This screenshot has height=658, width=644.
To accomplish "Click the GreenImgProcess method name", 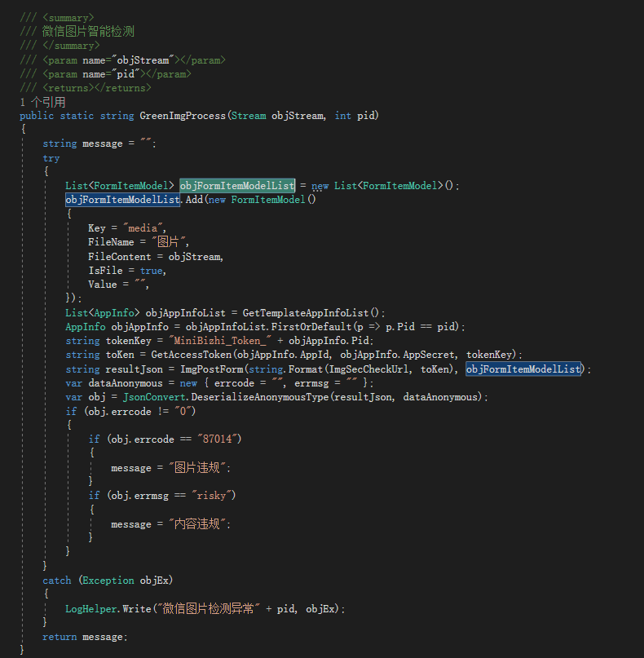I will point(183,116).
